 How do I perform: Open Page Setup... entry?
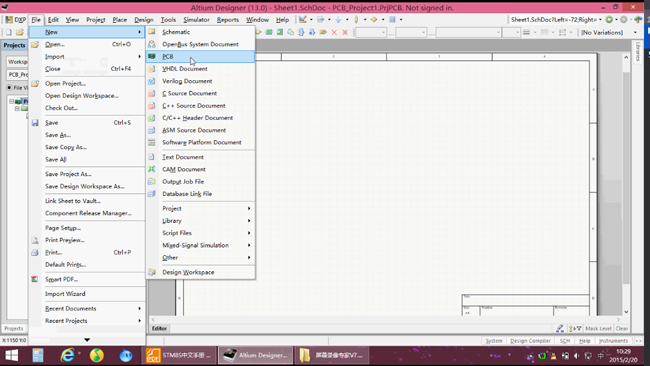(87, 228)
